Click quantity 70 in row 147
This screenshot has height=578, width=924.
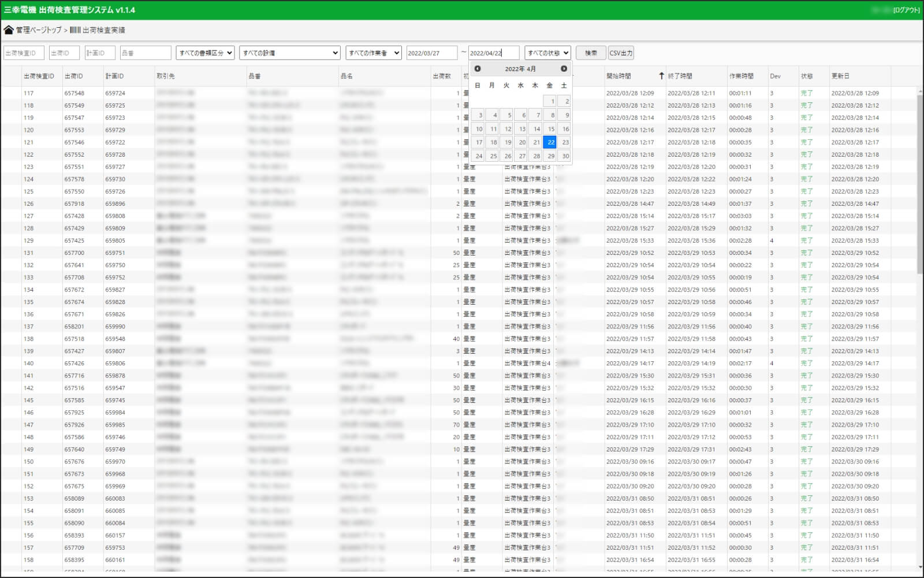pyautogui.click(x=456, y=425)
